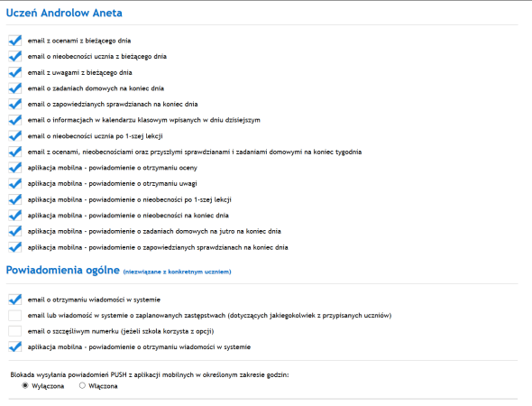Disable email o zapowiedzianych sprawdzianach
532x406 pixels.
click(x=15, y=104)
